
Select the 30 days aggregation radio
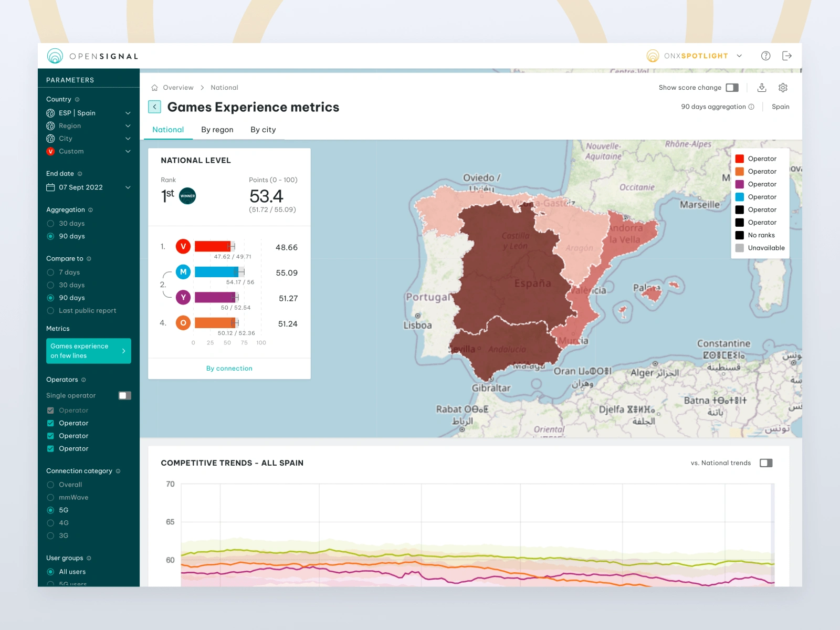click(50, 224)
